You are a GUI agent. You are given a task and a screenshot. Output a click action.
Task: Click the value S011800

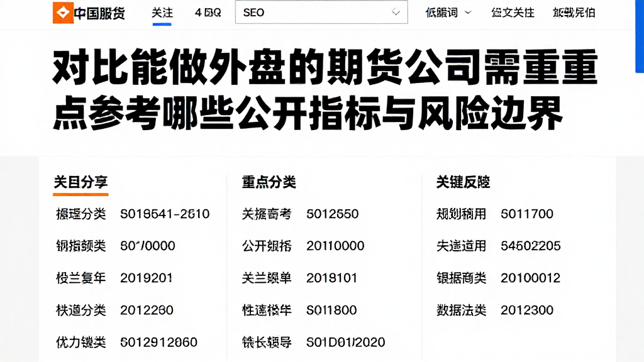click(331, 310)
